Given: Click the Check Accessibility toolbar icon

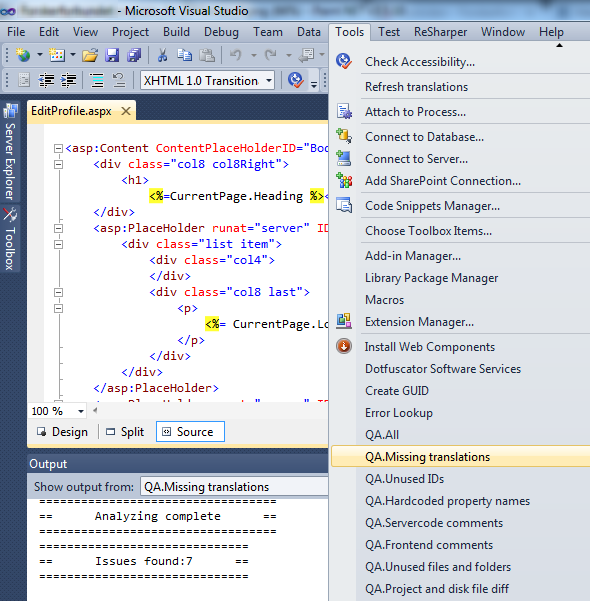Looking at the screenshot, I should (296, 80).
